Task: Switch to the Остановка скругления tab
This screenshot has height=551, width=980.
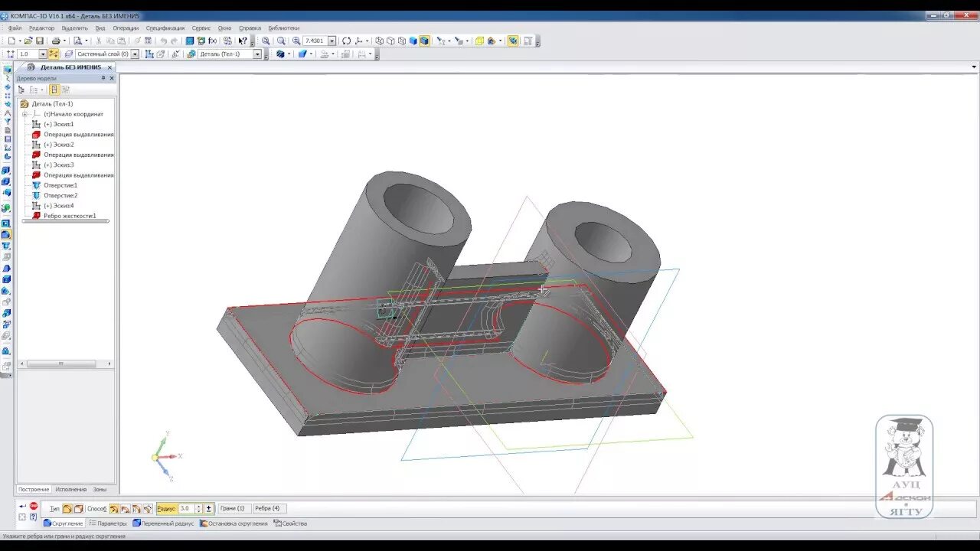Action: pyautogui.click(x=234, y=523)
